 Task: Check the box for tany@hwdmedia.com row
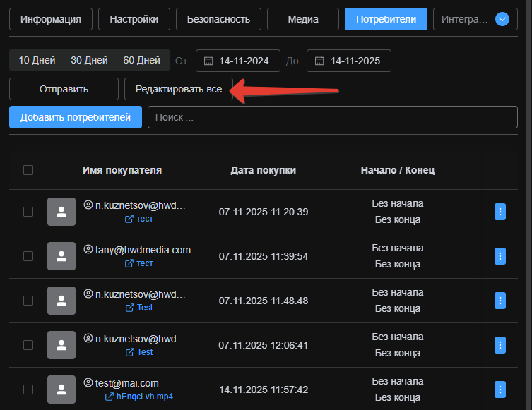tap(28, 256)
